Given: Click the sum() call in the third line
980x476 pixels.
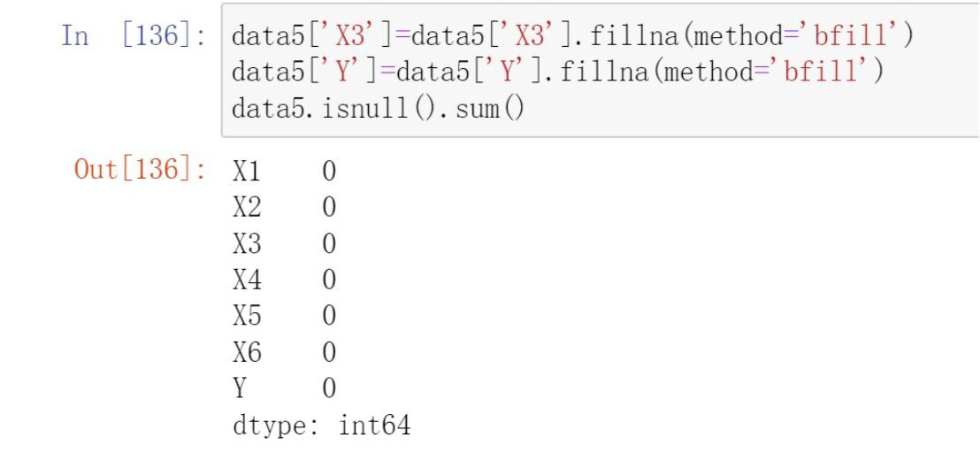Looking at the screenshot, I should (x=490, y=110).
